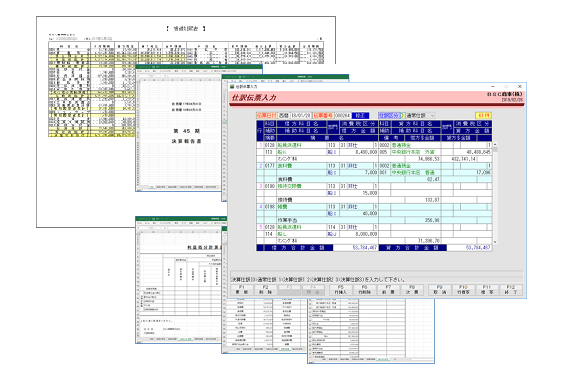The image size is (570, 380).
Task: Click the F10 row copy button
Action: tap(463, 290)
